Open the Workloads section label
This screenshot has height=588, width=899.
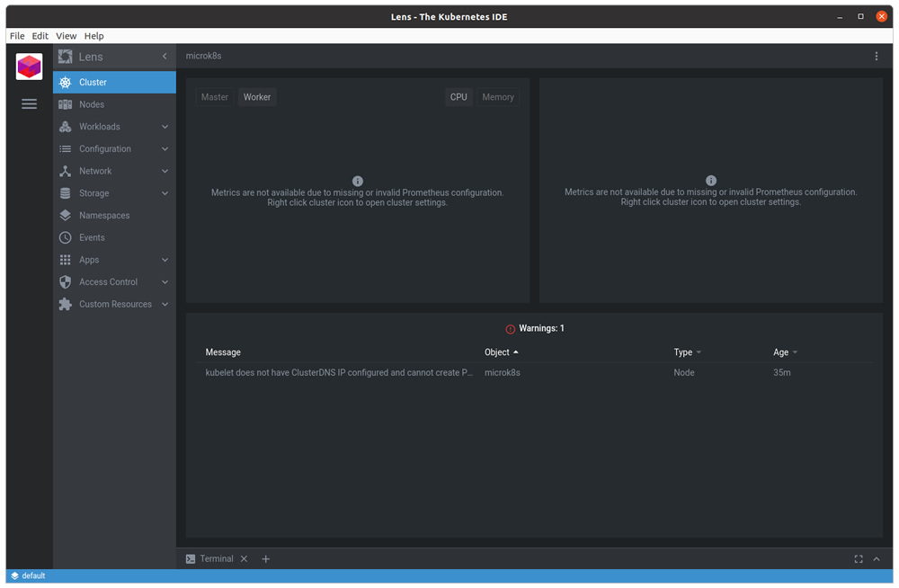(x=99, y=127)
